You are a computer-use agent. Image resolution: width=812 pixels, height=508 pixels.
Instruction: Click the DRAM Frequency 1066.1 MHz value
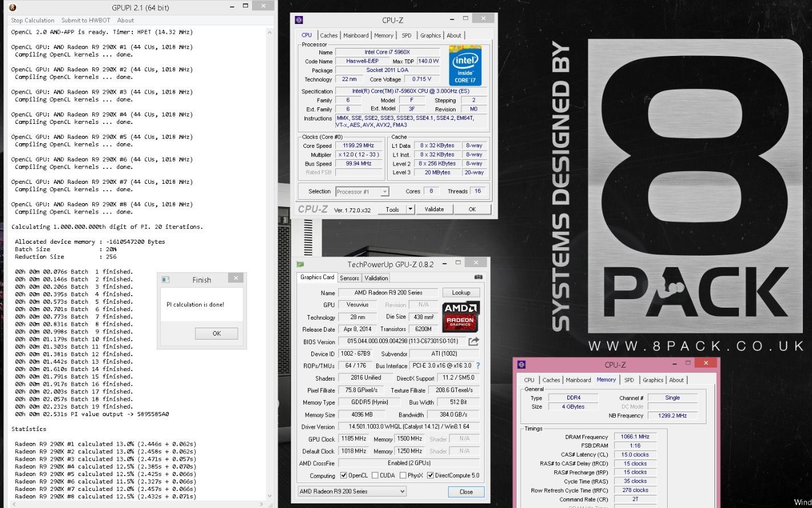(635, 437)
